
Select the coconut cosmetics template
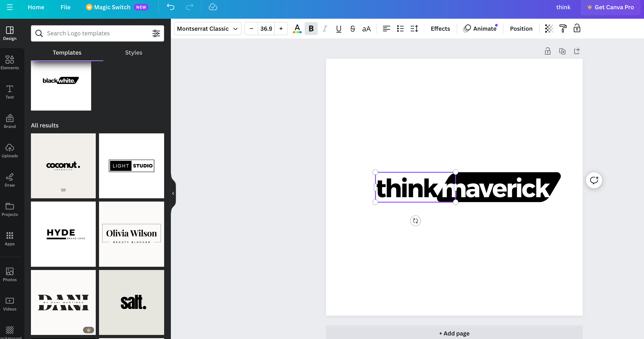[x=63, y=166]
